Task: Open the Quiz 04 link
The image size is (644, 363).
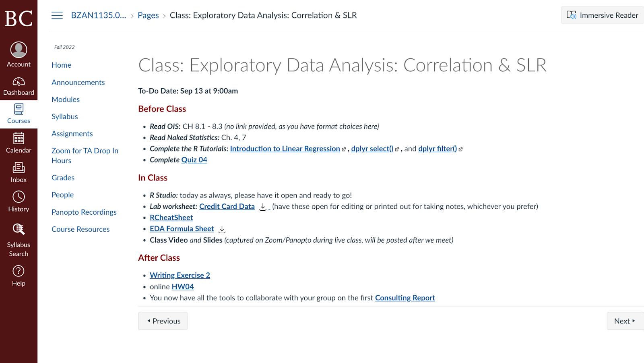Action: click(x=194, y=160)
